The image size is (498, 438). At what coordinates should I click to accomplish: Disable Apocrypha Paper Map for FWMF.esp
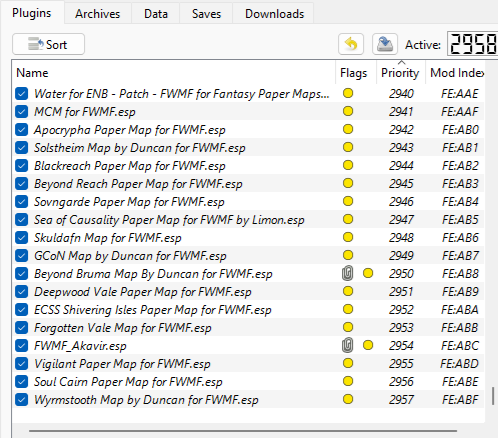tap(22, 130)
